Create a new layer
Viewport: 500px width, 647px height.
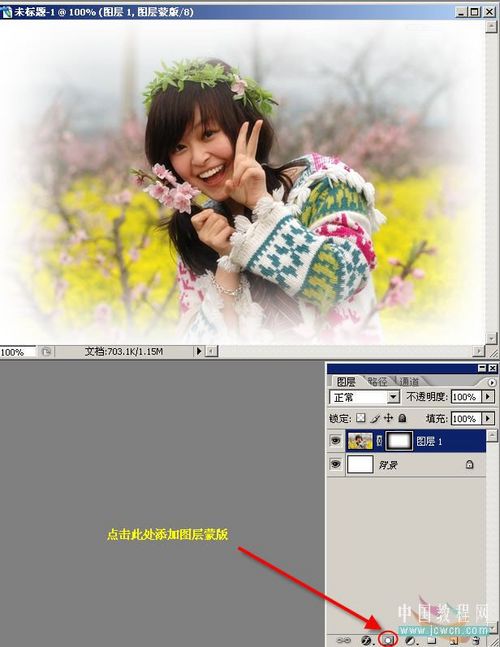pyautogui.click(x=454, y=640)
